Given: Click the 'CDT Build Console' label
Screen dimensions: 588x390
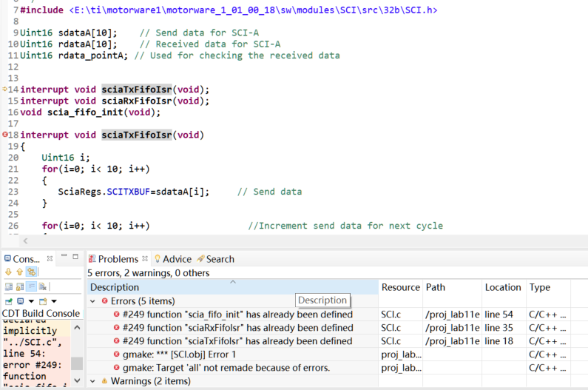Looking at the screenshot, I should point(41,314).
